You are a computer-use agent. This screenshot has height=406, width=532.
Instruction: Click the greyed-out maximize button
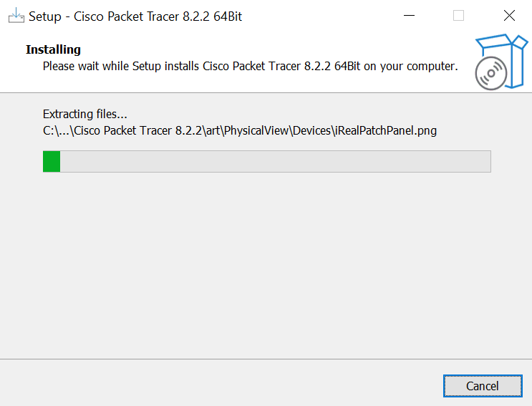[x=458, y=16]
